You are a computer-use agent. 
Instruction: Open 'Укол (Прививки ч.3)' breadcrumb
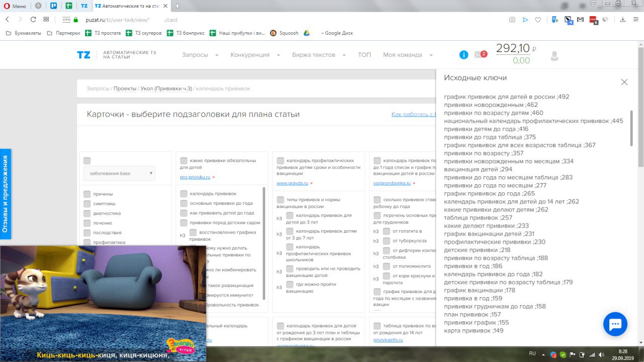coord(166,88)
